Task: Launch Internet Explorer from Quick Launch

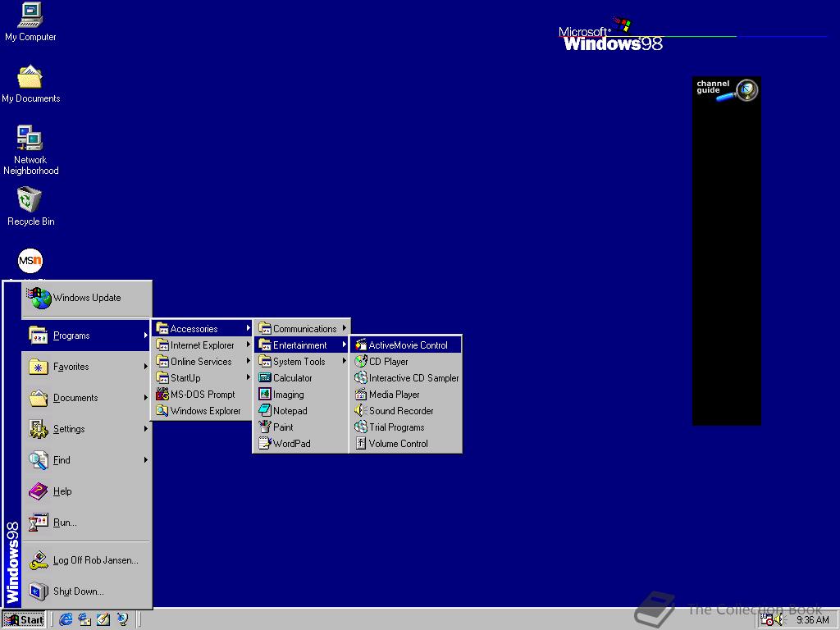Action: 66,620
